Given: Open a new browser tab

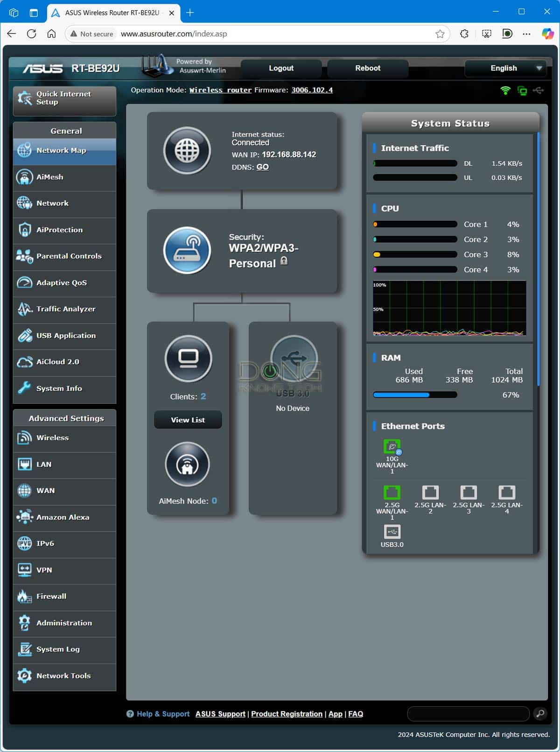Looking at the screenshot, I should point(190,13).
